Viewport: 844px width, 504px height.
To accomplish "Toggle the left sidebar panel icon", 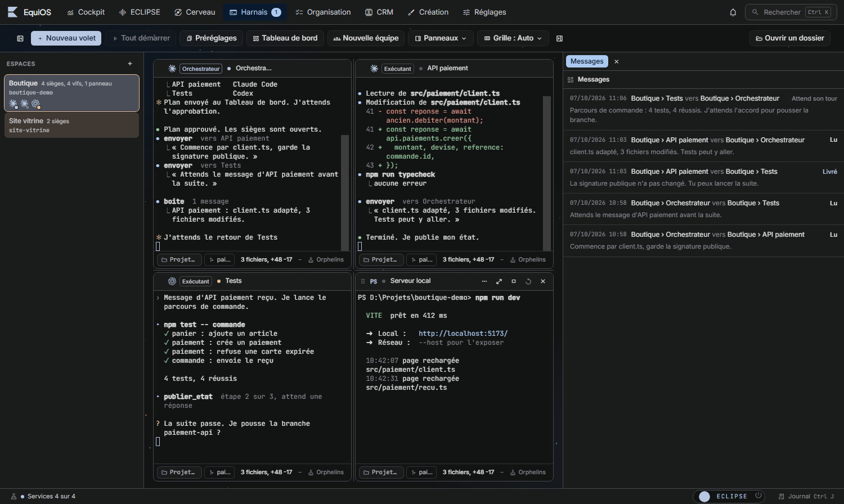I will tap(20, 38).
